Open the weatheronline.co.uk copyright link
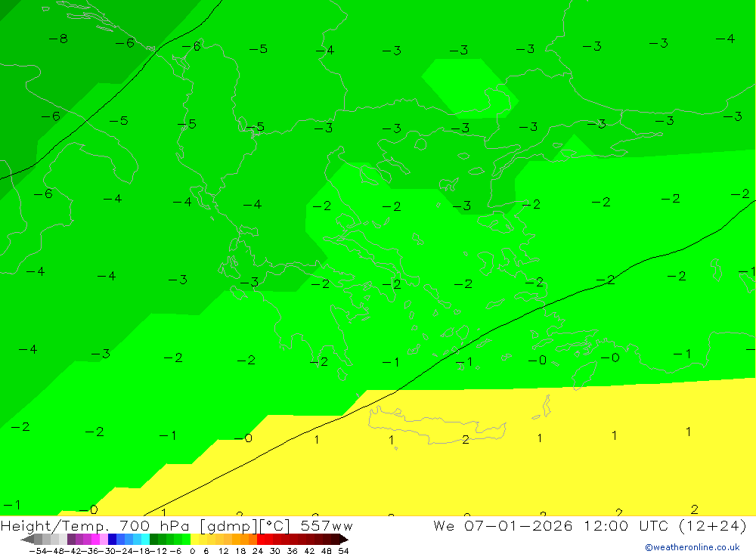756x554 pixels. 692,547
